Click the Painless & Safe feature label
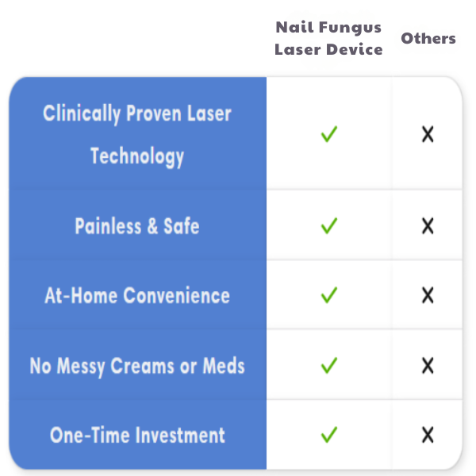 pos(137,226)
